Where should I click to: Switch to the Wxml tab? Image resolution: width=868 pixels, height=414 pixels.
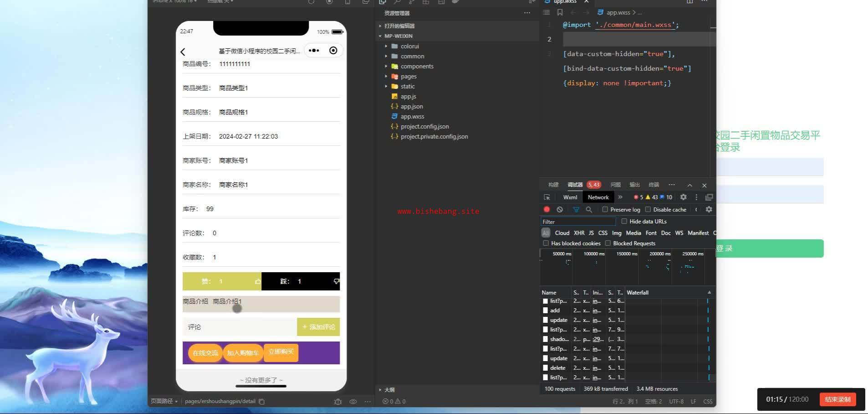[x=570, y=197]
